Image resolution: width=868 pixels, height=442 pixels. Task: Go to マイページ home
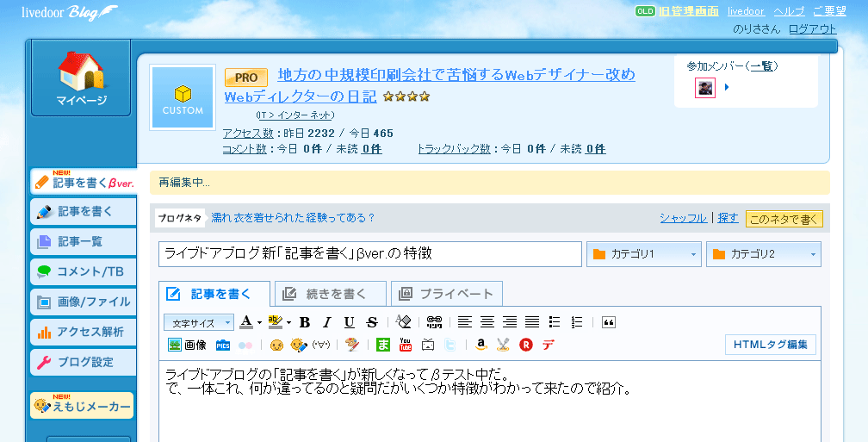pos(81,78)
